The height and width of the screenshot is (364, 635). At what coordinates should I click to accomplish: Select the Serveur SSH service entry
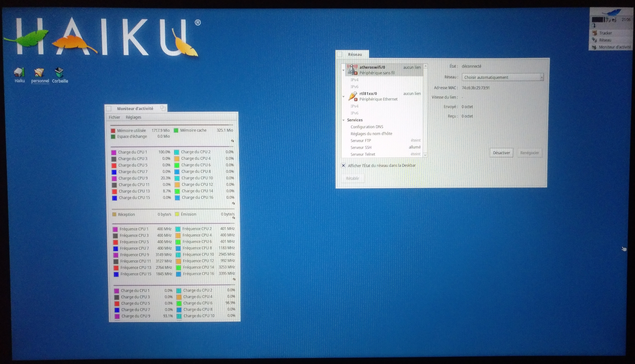(x=361, y=147)
